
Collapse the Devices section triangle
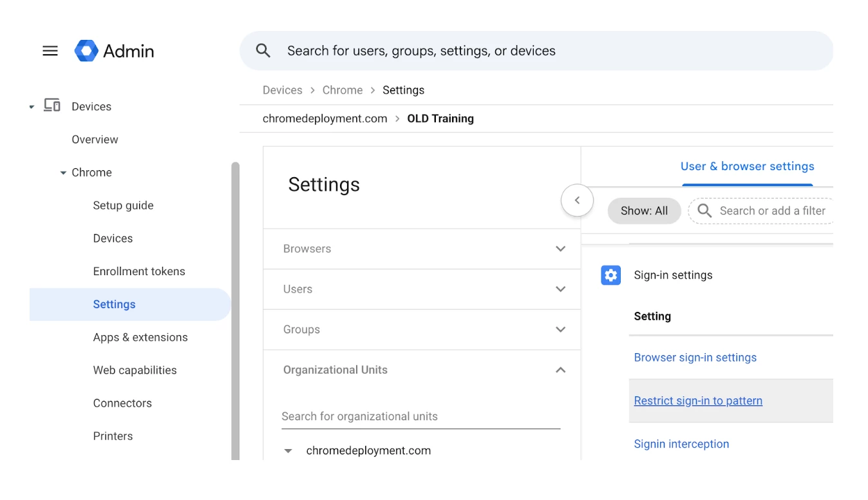[32, 107]
